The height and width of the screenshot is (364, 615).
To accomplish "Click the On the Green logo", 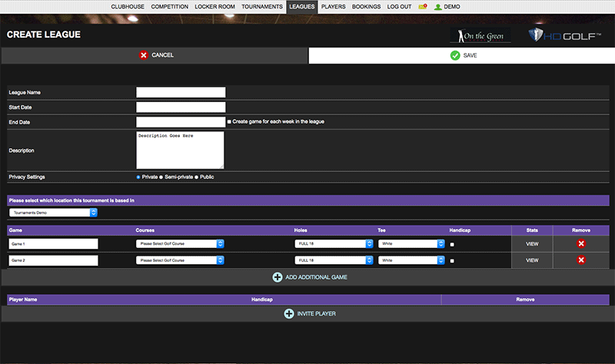I will 480,36.
